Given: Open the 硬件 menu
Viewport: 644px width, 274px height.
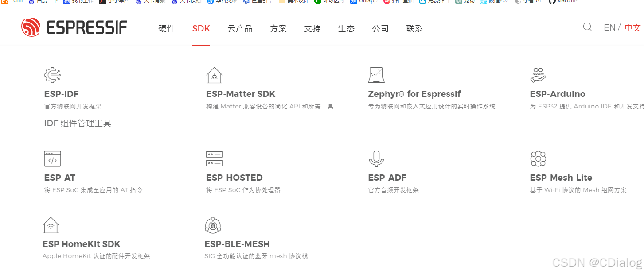Looking at the screenshot, I should pos(167,29).
